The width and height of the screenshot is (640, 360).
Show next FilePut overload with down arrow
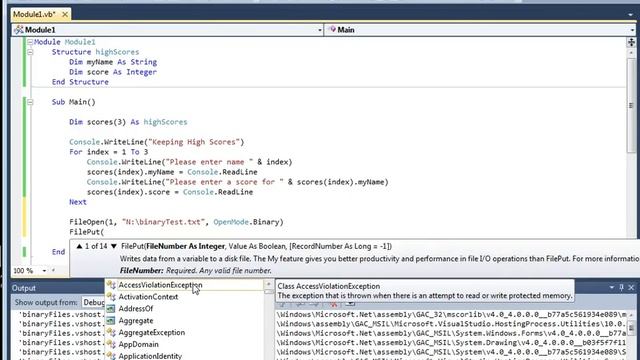click(113, 246)
